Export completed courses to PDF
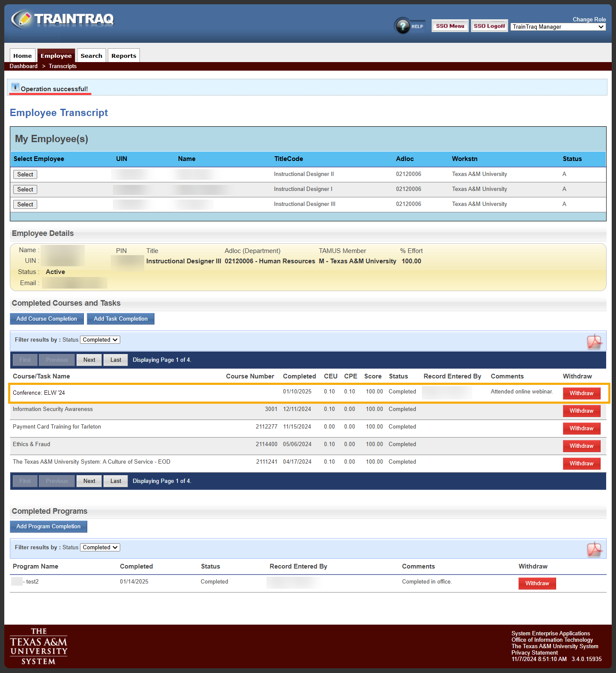The width and height of the screenshot is (616, 673). coord(594,342)
